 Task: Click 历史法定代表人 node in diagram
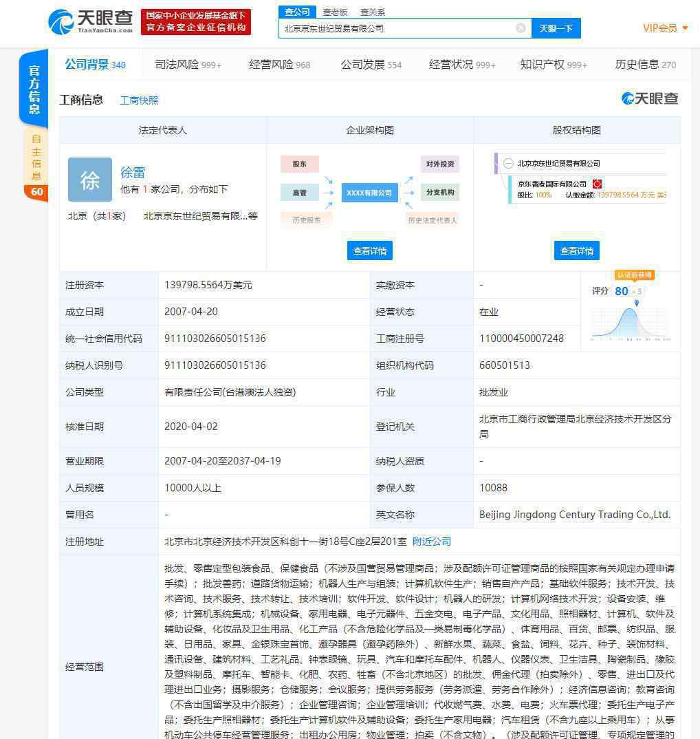[x=432, y=219]
